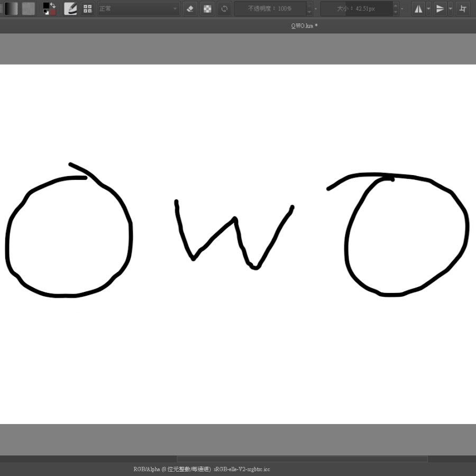Screen dimensions: 476x476
Task: Expand vertical mirror options arrow
Action: click(x=450, y=8)
